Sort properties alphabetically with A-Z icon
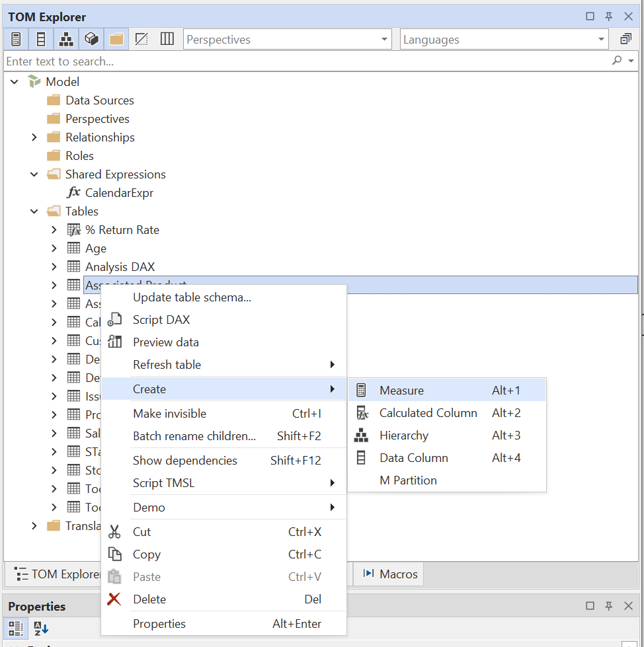644x647 pixels. [41, 628]
